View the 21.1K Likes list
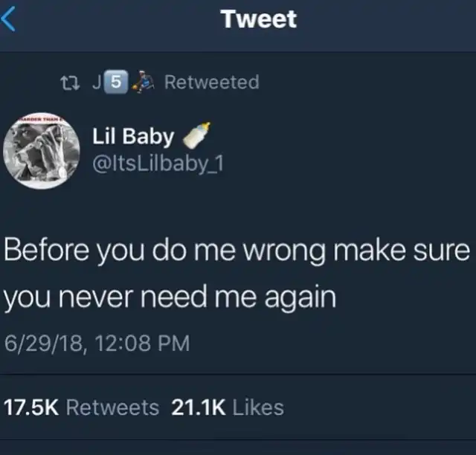The height and width of the screenshot is (455, 476). point(228,407)
